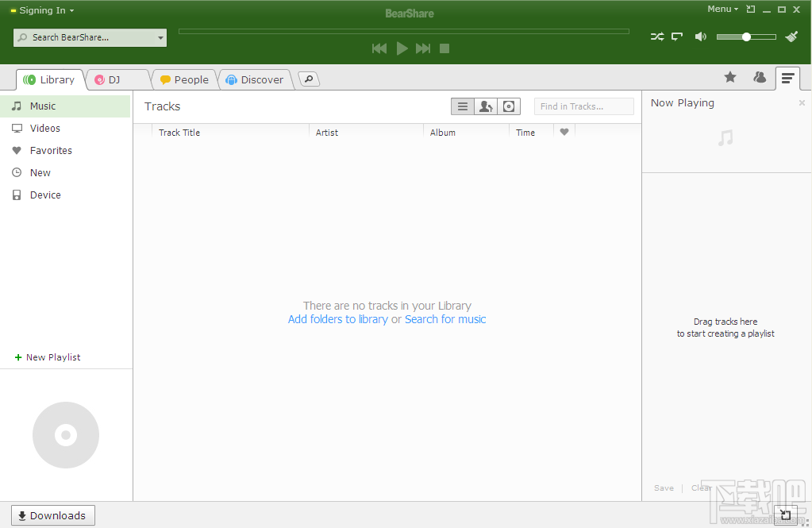Select Music in the sidebar

(65, 106)
